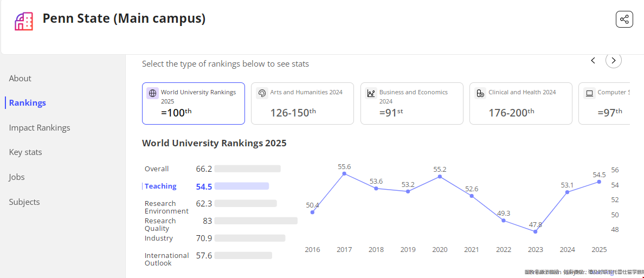Image resolution: width=644 pixels, height=278 pixels.
Task: Select the Overall score metric
Action: 157,169
